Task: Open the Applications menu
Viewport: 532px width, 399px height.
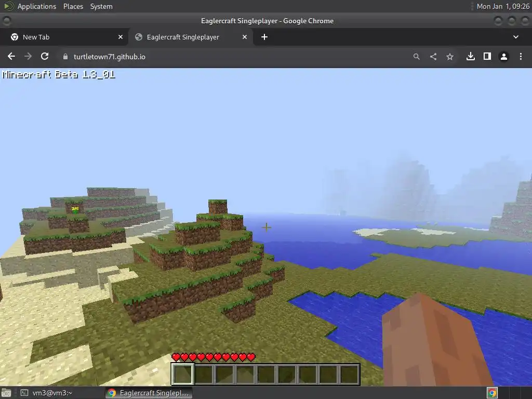Action: coord(37,6)
